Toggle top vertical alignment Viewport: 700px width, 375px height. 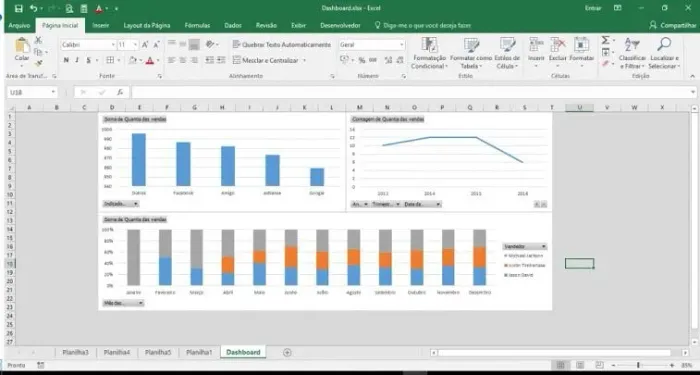tap(171, 44)
